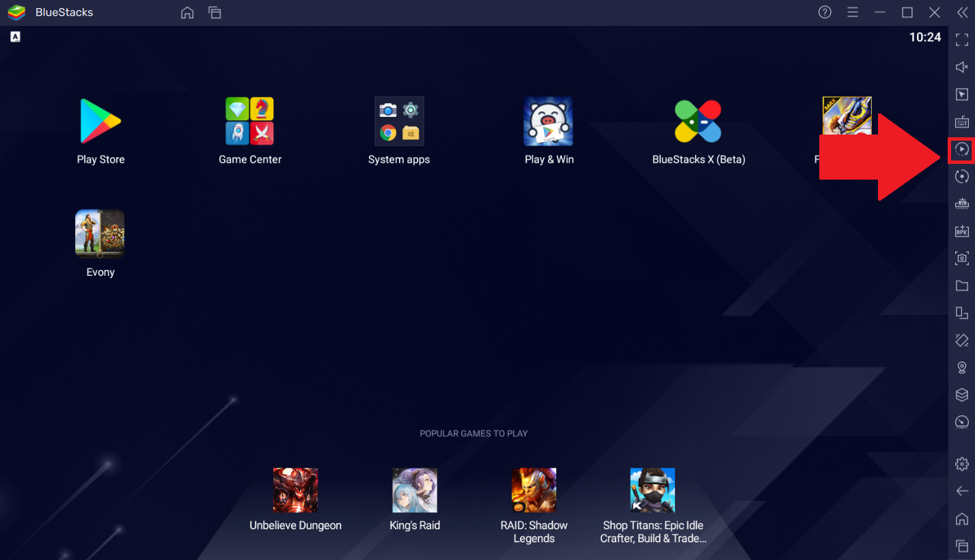Toggle Eco mode speedometer icon
The width and height of the screenshot is (975, 560).
(x=961, y=422)
